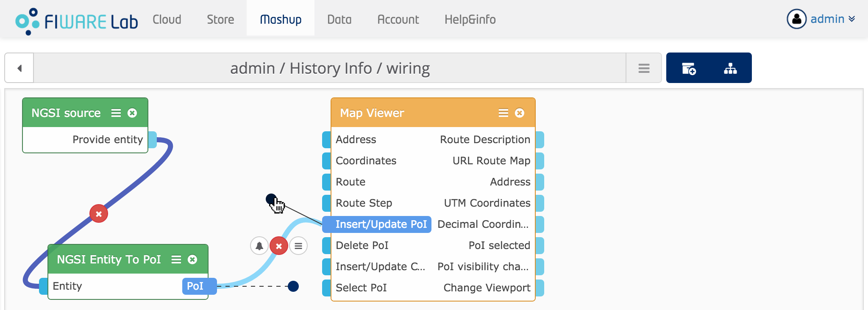Viewport: 868px width, 310px height.
Task: Click the Route Step input anchor
Action: coord(326,203)
